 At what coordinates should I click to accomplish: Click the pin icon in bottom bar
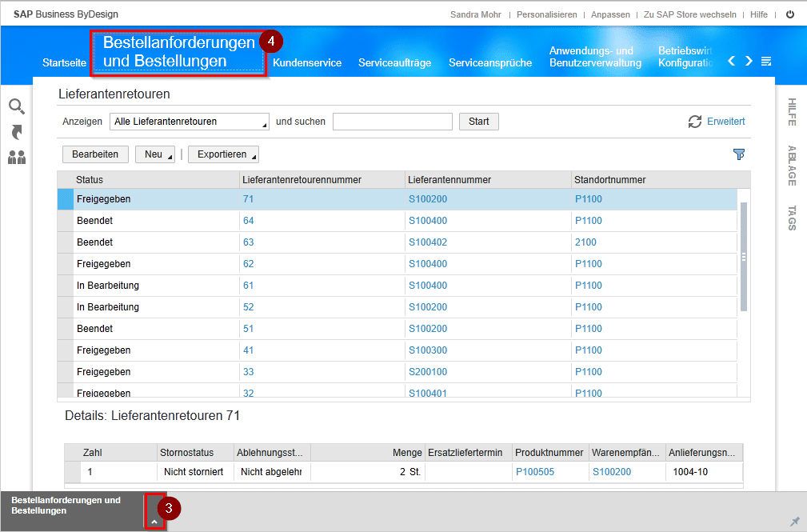[795, 522]
